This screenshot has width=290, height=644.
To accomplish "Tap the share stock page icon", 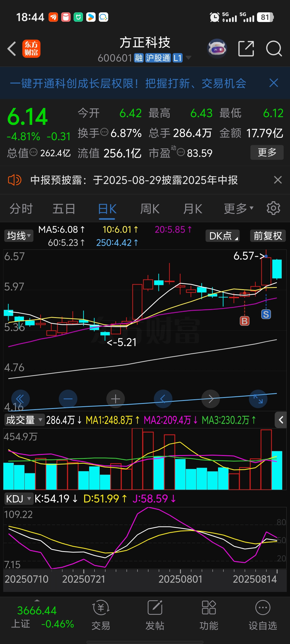I will tap(246, 49).
